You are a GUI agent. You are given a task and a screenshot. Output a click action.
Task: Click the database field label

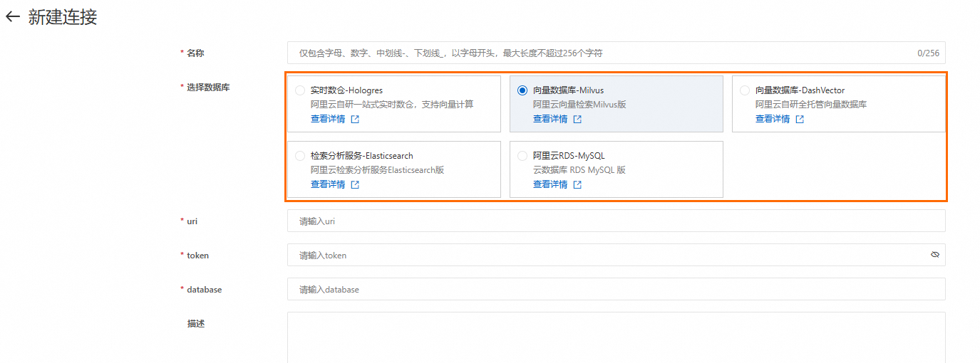coord(205,290)
